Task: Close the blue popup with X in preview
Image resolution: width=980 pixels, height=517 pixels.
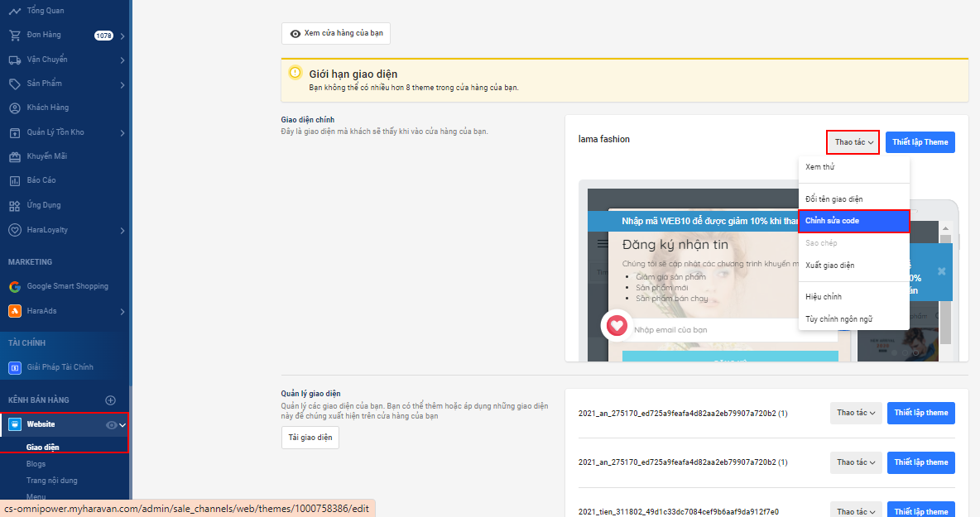Action: pos(941,271)
